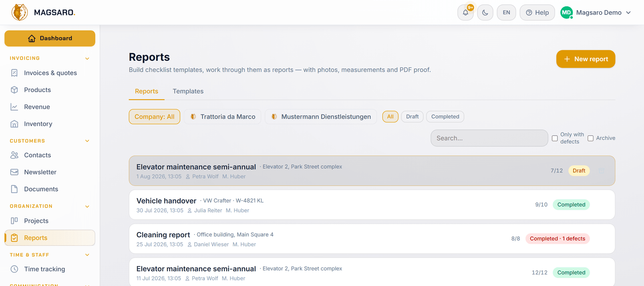Click the Completed · 1 defects badge
The image size is (644, 286).
(557, 239)
